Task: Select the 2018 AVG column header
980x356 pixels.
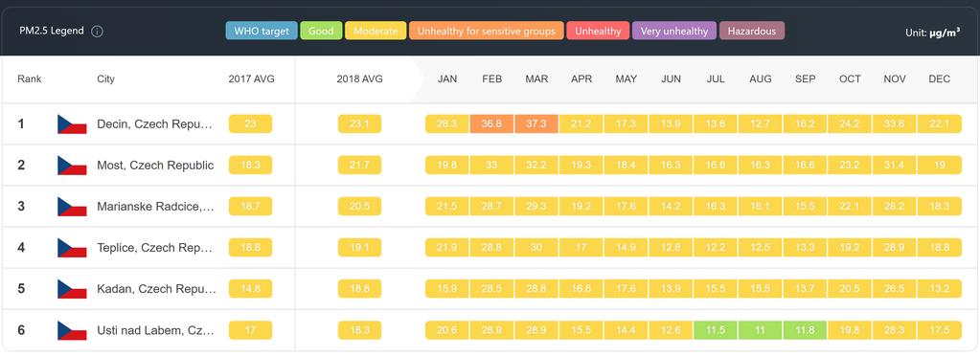Action: pos(359,79)
